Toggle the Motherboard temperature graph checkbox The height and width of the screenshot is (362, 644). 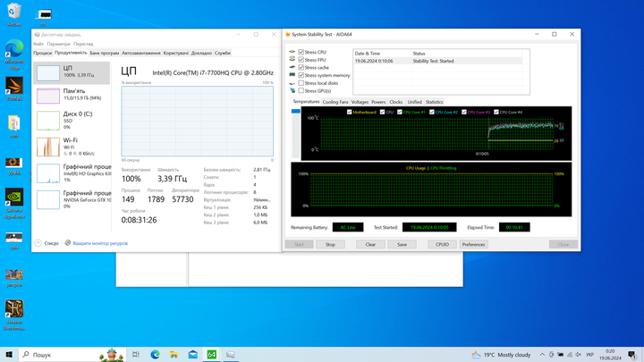click(x=349, y=112)
